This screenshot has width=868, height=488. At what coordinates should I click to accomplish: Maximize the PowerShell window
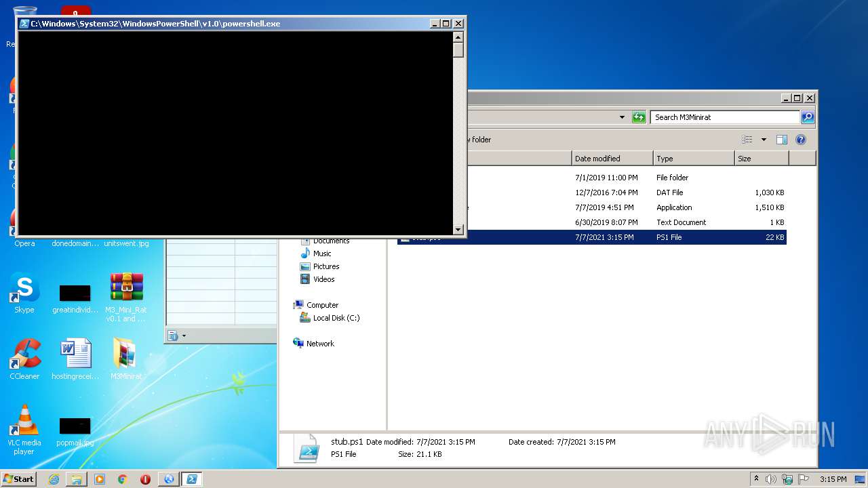tap(446, 24)
